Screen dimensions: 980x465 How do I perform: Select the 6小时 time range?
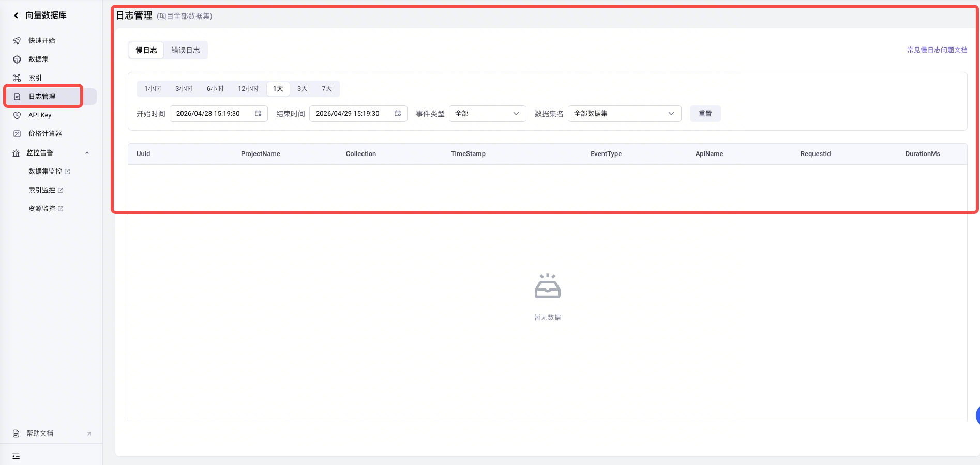(215, 89)
